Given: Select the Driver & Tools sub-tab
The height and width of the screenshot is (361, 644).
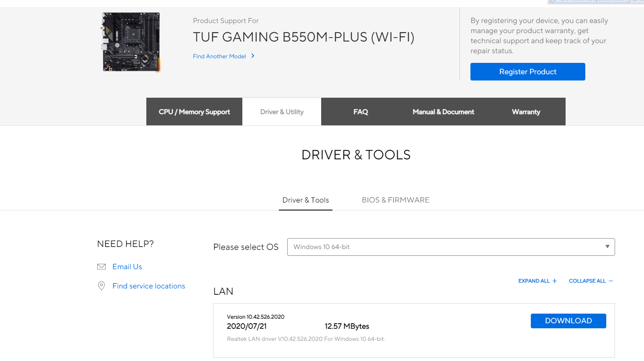Looking at the screenshot, I should [x=306, y=200].
